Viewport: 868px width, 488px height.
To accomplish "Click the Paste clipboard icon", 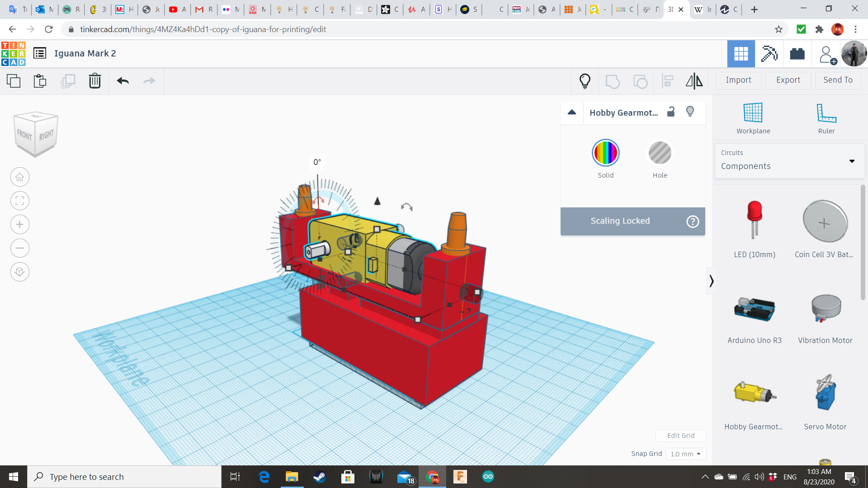I will pos(40,81).
